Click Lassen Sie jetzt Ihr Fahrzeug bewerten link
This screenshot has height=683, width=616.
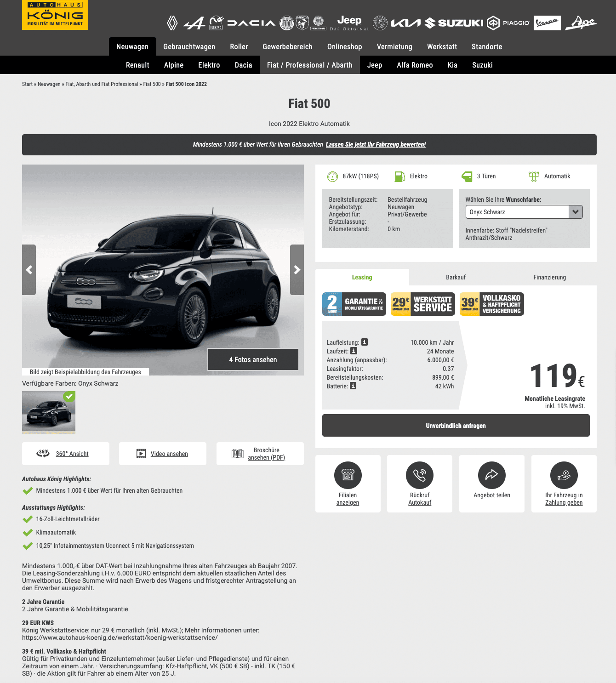pos(376,144)
